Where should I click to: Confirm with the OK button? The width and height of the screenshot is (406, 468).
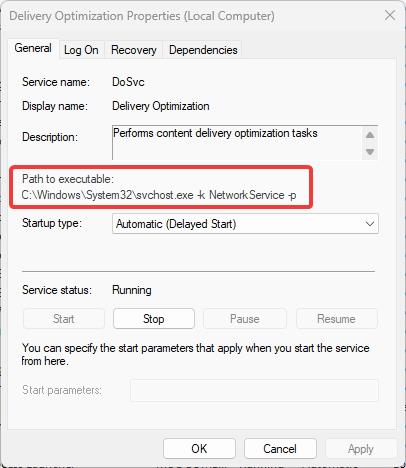199,449
